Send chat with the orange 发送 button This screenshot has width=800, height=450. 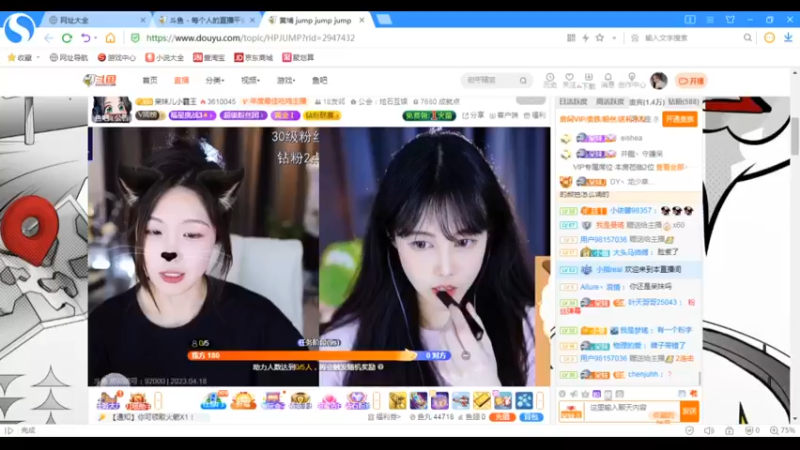tap(689, 411)
